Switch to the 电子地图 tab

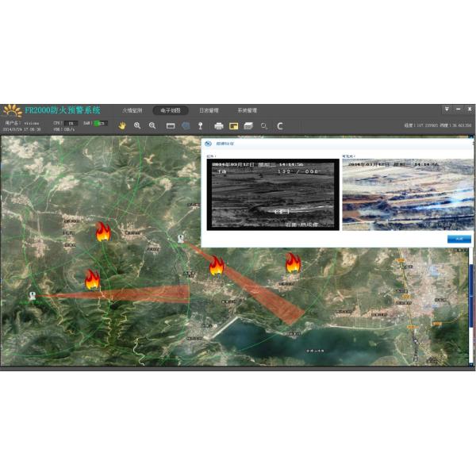(171, 110)
